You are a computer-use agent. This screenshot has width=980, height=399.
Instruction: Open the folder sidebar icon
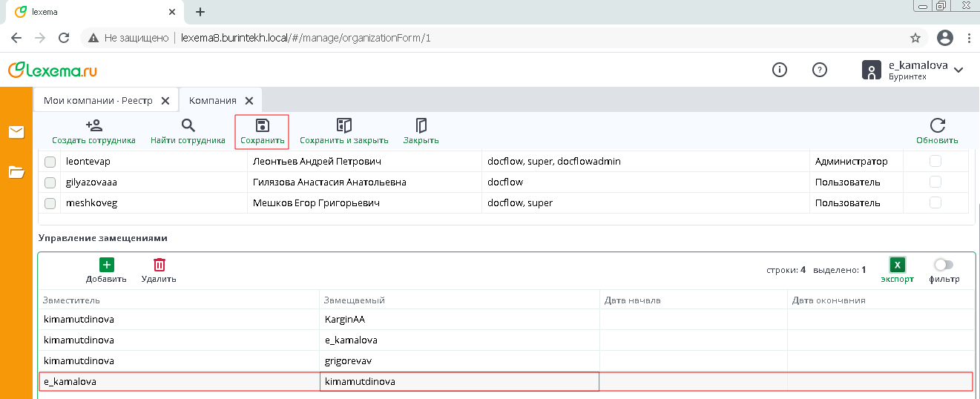pos(16,172)
